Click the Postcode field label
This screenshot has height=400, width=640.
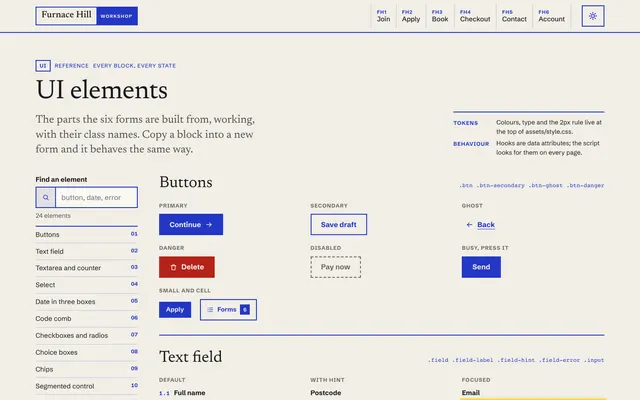(x=325, y=393)
